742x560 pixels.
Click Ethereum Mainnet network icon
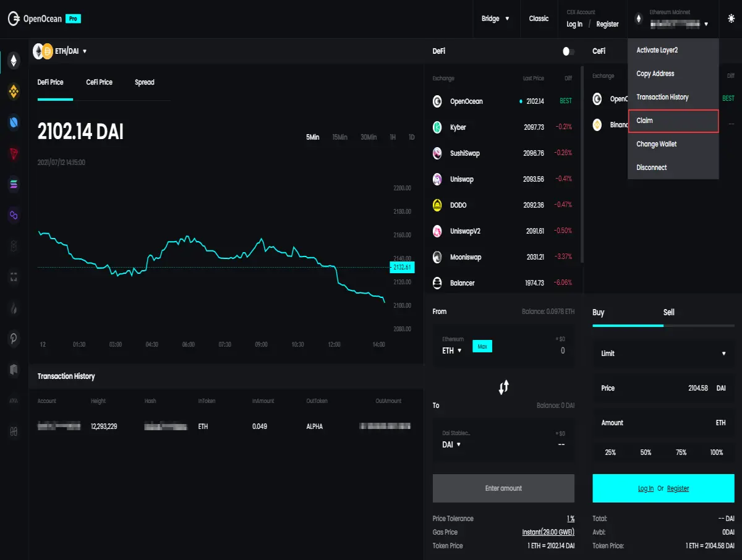point(639,19)
